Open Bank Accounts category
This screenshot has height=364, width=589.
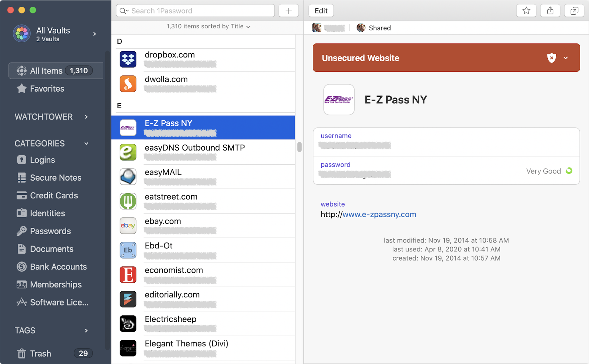click(x=52, y=266)
